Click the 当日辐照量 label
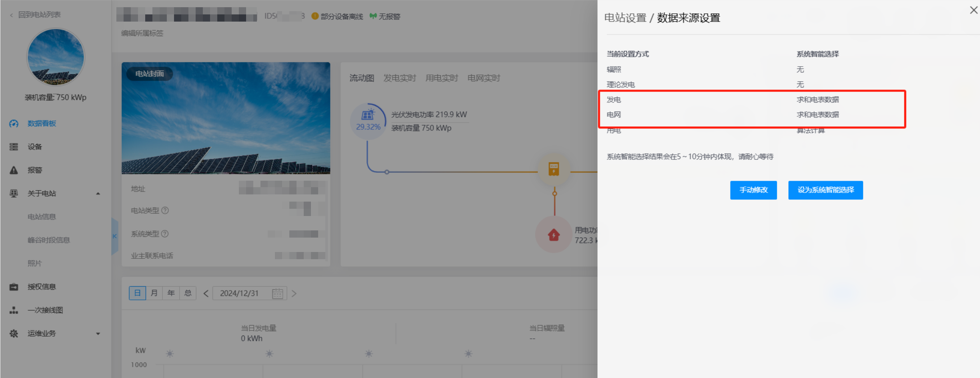The width and height of the screenshot is (980, 378). [547, 328]
